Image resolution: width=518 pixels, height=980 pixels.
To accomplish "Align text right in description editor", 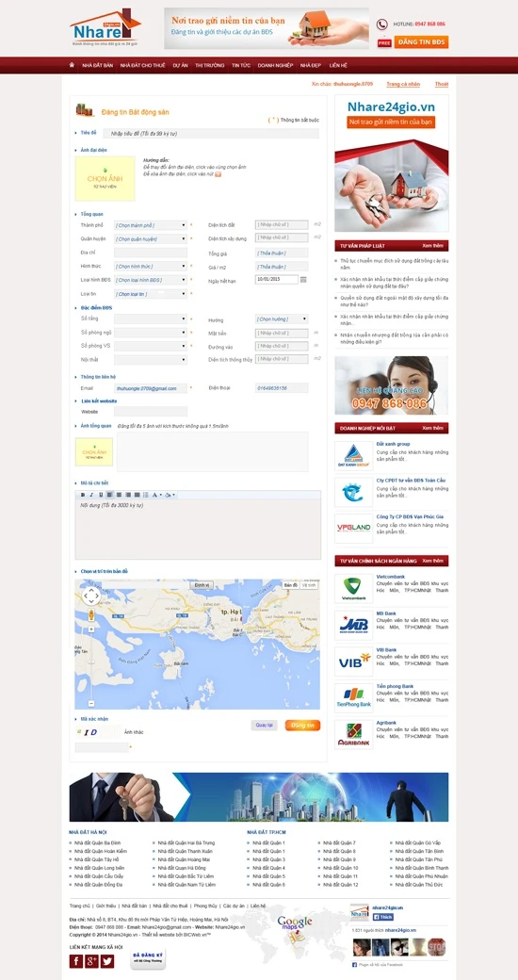I will [127, 495].
